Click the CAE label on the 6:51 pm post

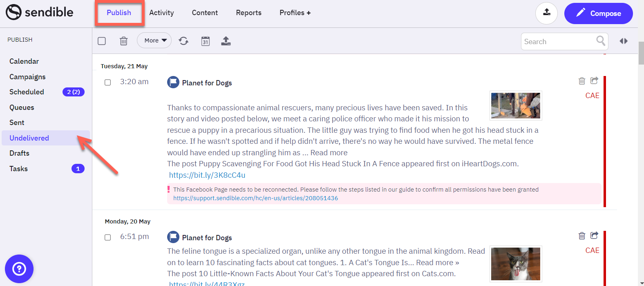coord(592,250)
